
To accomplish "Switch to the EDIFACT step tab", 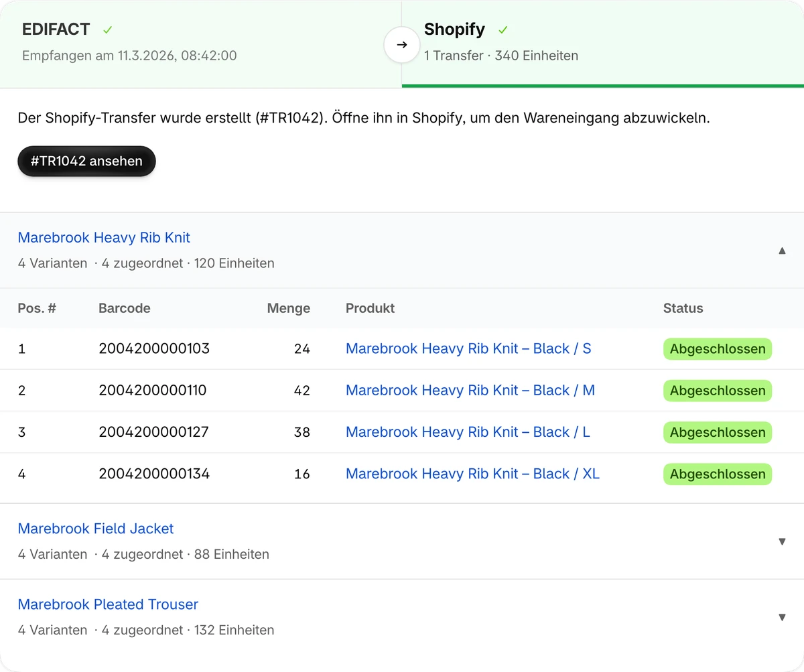I will (x=200, y=44).
